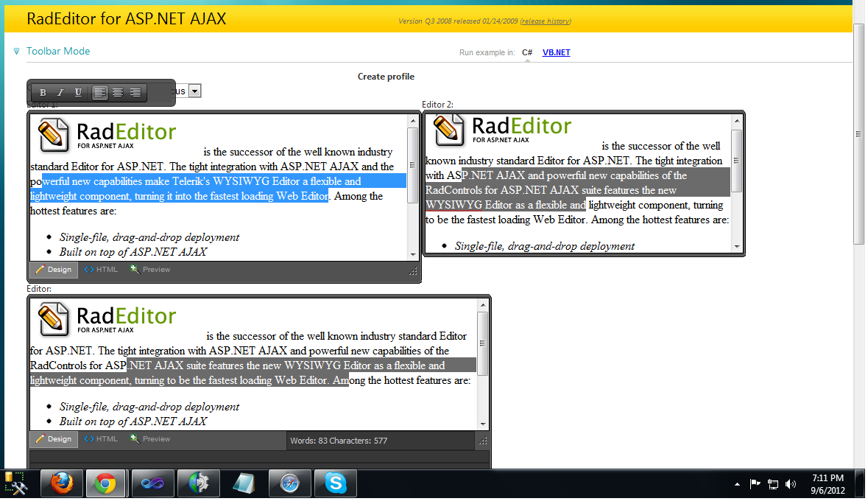Viewport: 868px width, 504px height.
Task: Click Editor 1 resize grip icon
Action: [x=413, y=271]
